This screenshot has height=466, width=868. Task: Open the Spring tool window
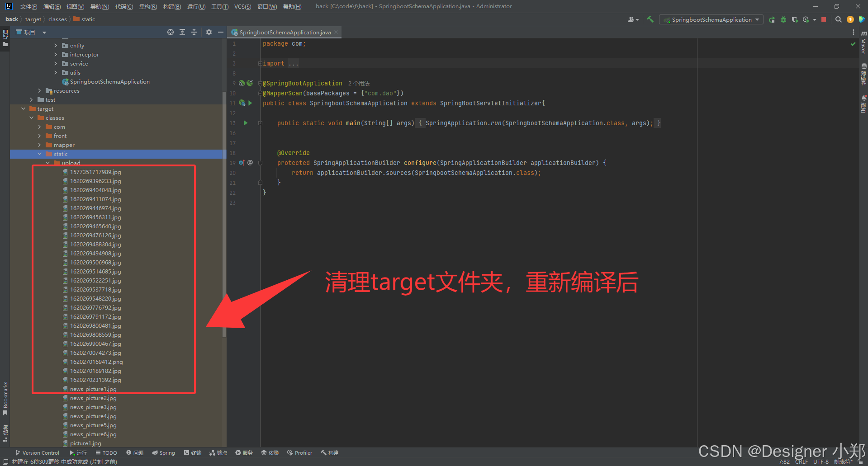164,453
